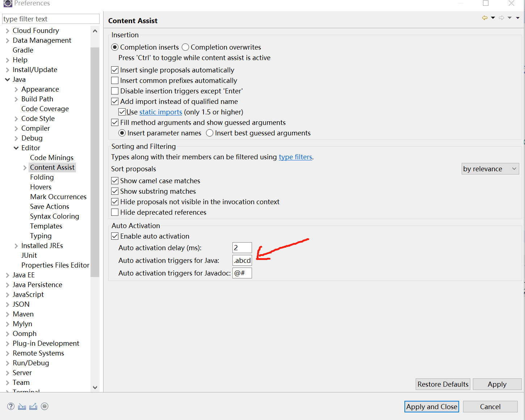The height and width of the screenshot is (420, 525).
Task: Open the forward history dropdown arrow
Action: click(x=509, y=18)
